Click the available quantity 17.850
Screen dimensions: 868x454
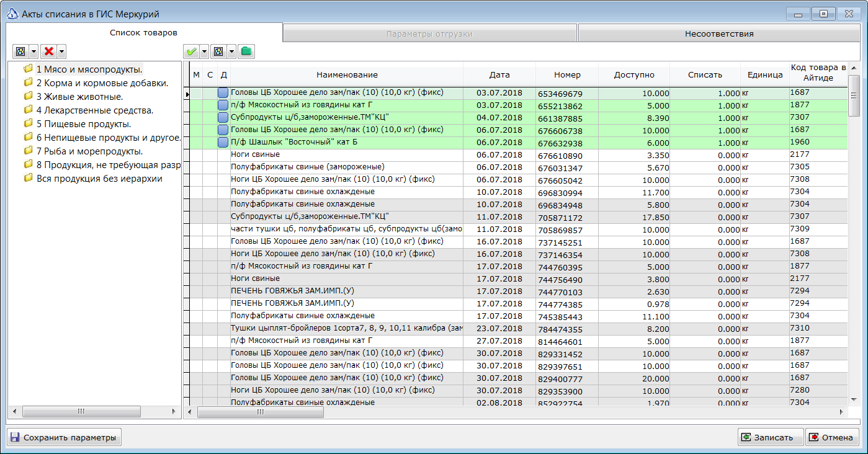click(x=634, y=217)
